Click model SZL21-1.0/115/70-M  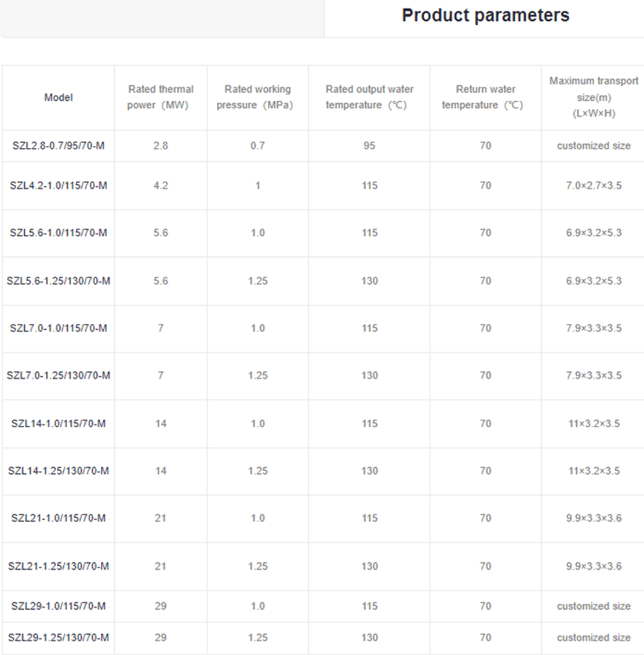point(59,518)
